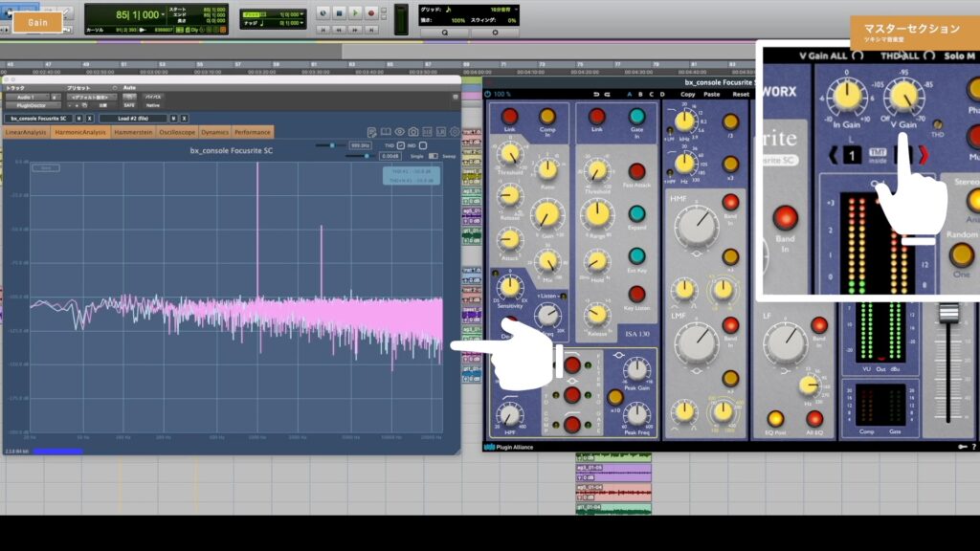The width and height of the screenshot is (980, 551).
Task: Toggle the THD checkbox in PluginDoctor
Action: click(401, 145)
